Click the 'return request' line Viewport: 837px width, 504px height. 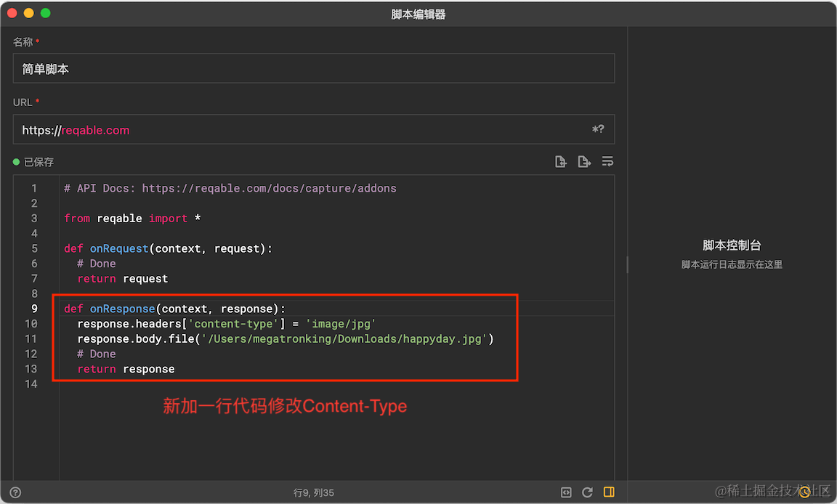point(123,278)
